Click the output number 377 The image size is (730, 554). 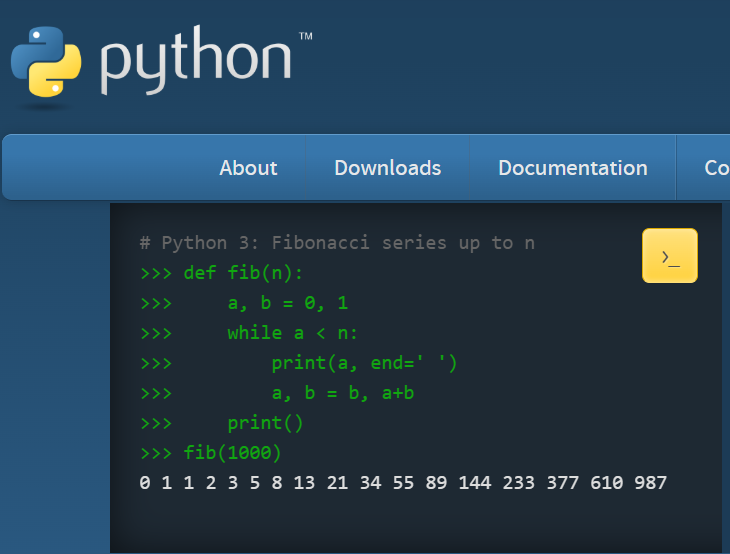pos(562,483)
